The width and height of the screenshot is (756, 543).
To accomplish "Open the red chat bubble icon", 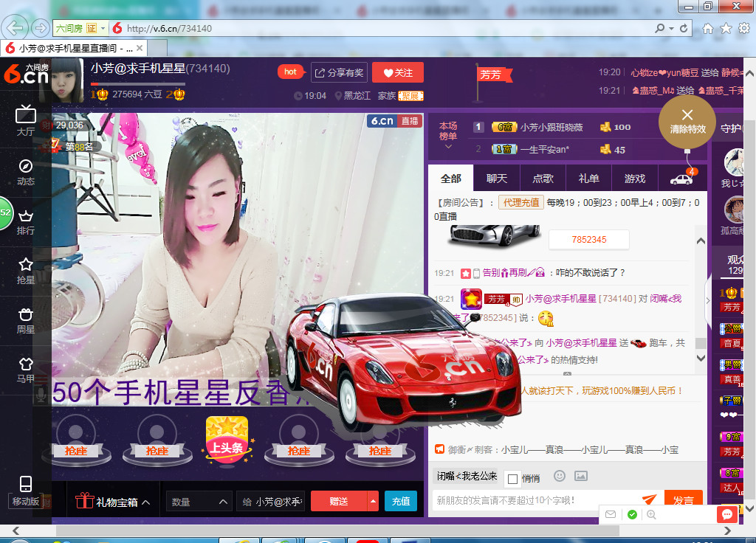I will click(727, 514).
